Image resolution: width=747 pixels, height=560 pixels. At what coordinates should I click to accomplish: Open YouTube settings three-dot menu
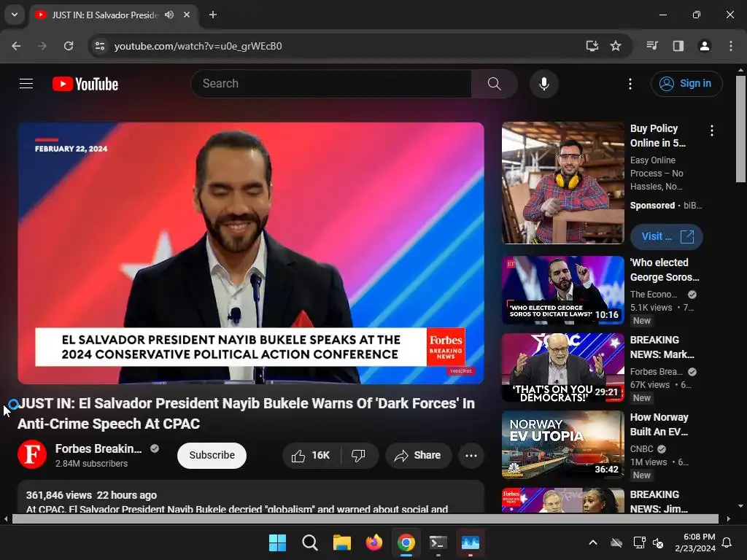[630, 84]
